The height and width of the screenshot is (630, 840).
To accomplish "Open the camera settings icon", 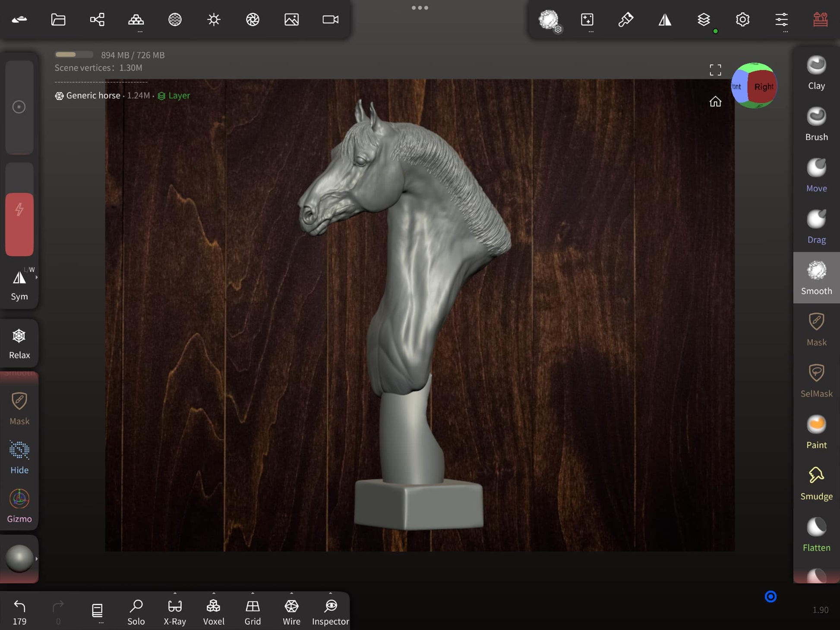I will coord(330,20).
